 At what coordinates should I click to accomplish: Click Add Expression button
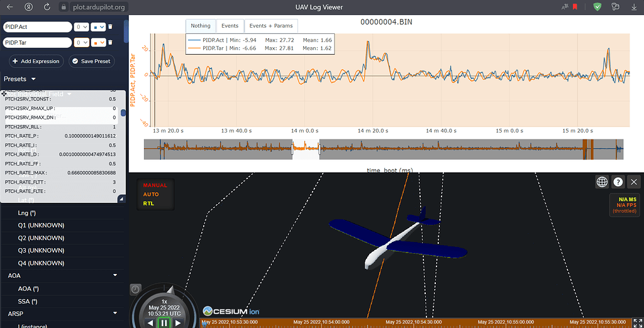[36, 61]
